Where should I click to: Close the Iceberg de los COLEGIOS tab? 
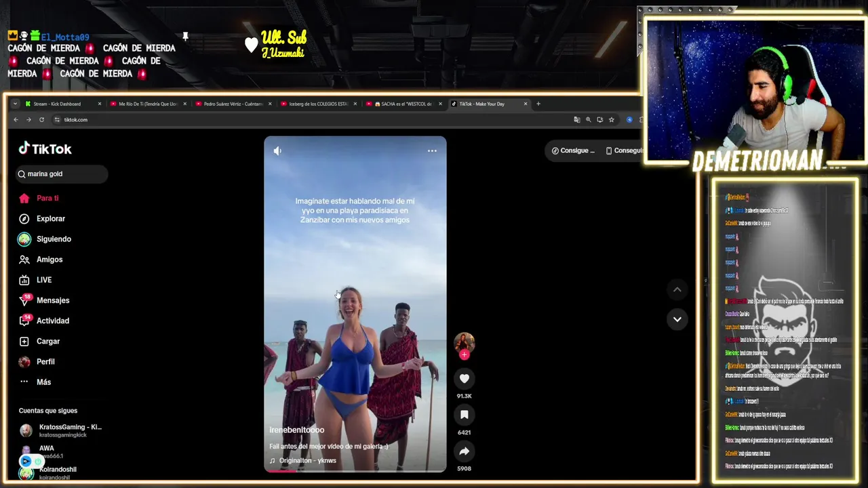[x=355, y=104]
